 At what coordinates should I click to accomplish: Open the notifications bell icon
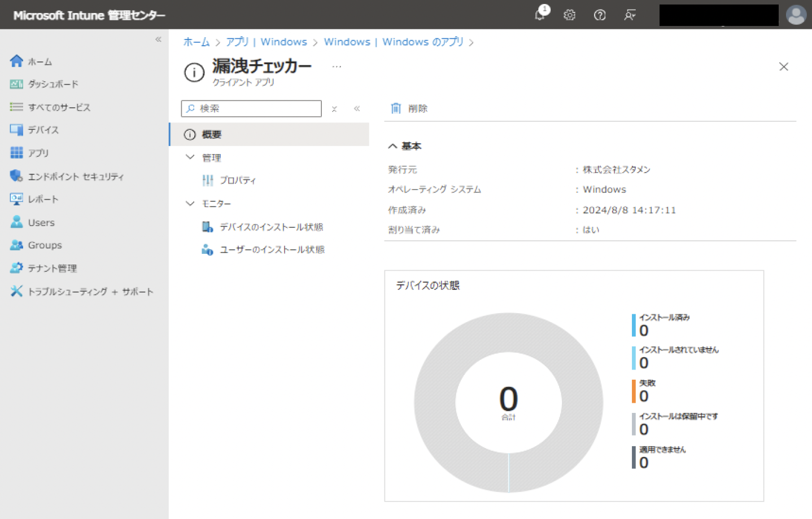[542, 14]
